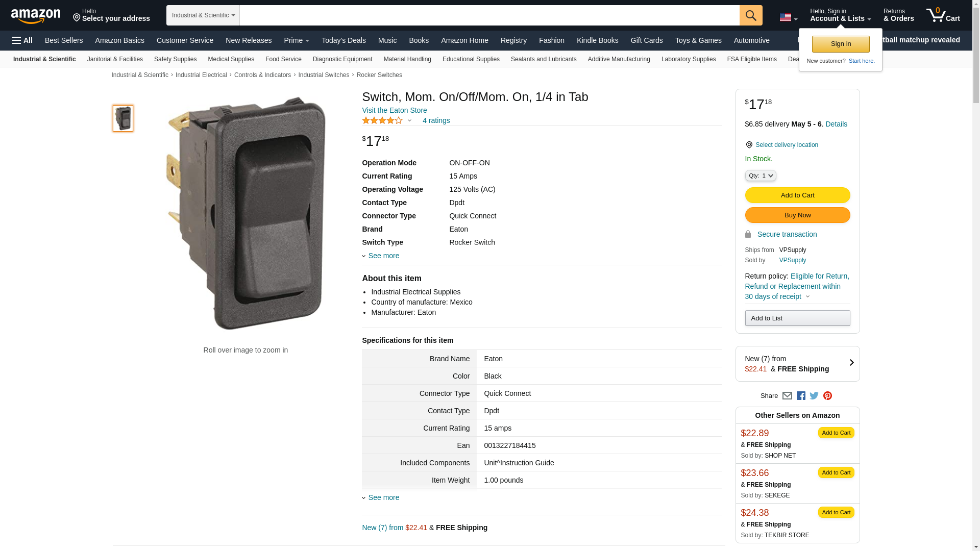Viewport: 980px width, 551px height.
Task: Share product on Pinterest icon
Action: [827, 396]
